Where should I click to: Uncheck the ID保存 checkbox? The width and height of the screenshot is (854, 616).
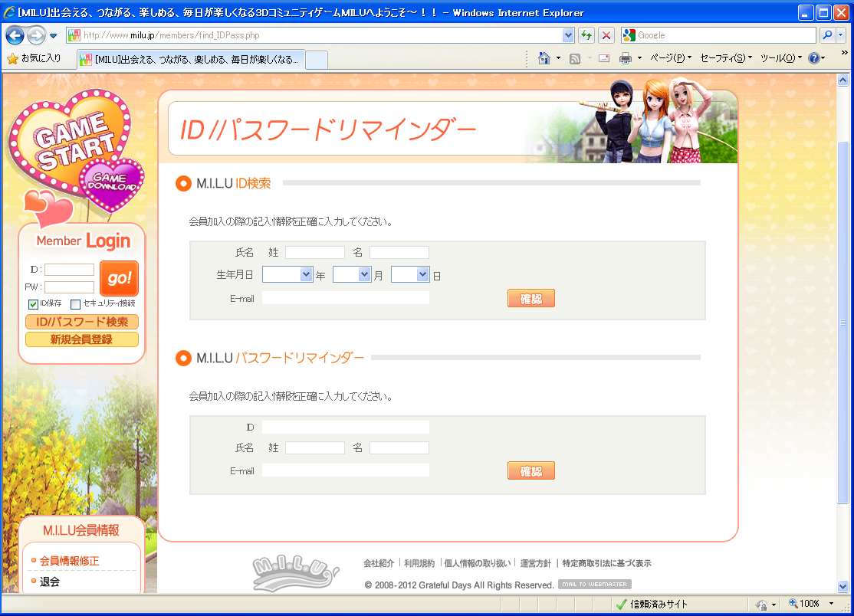[x=33, y=304]
